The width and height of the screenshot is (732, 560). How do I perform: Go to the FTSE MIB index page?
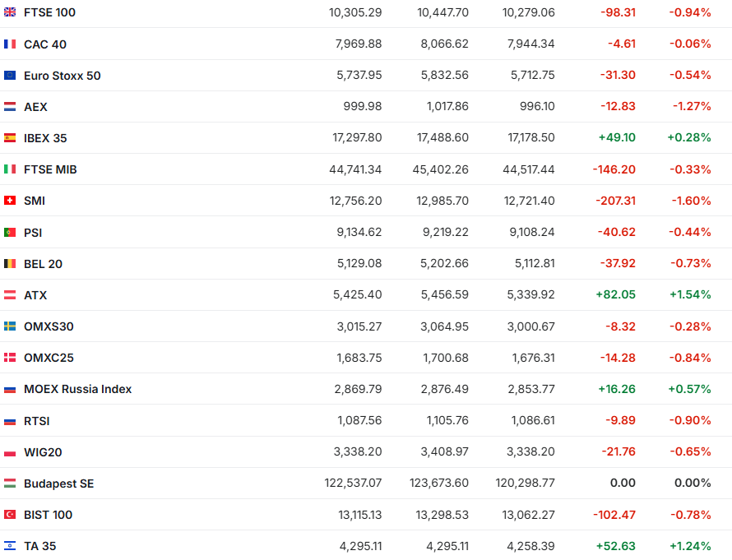click(50, 169)
